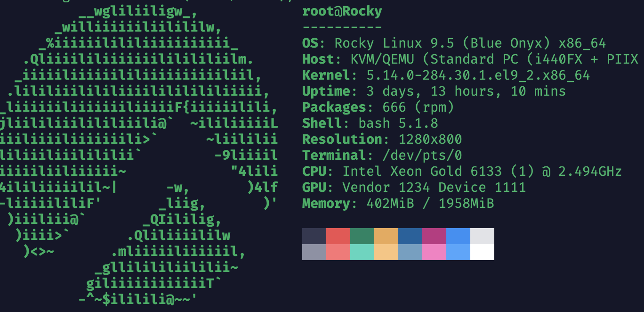Pick the red swatch in top color row
This screenshot has height=312, width=644.
point(338,236)
